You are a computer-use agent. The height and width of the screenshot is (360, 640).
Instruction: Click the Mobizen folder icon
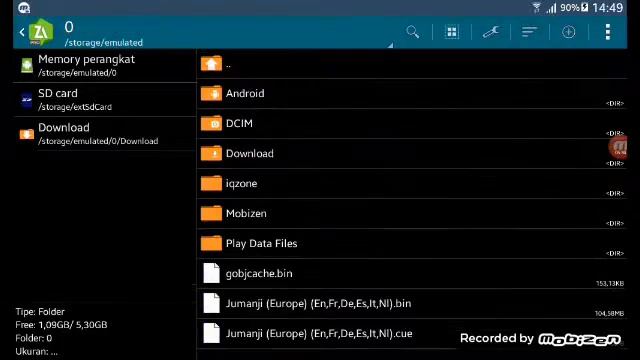(x=211, y=213)
